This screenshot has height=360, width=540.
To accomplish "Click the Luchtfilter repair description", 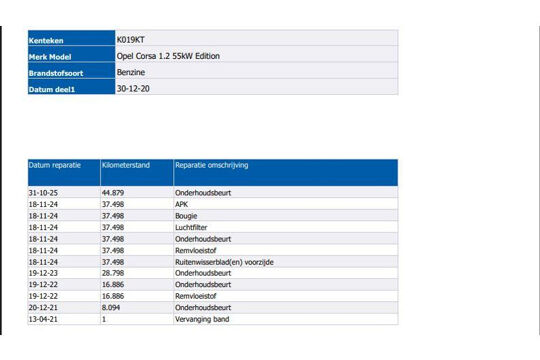I will pos(191,227).
